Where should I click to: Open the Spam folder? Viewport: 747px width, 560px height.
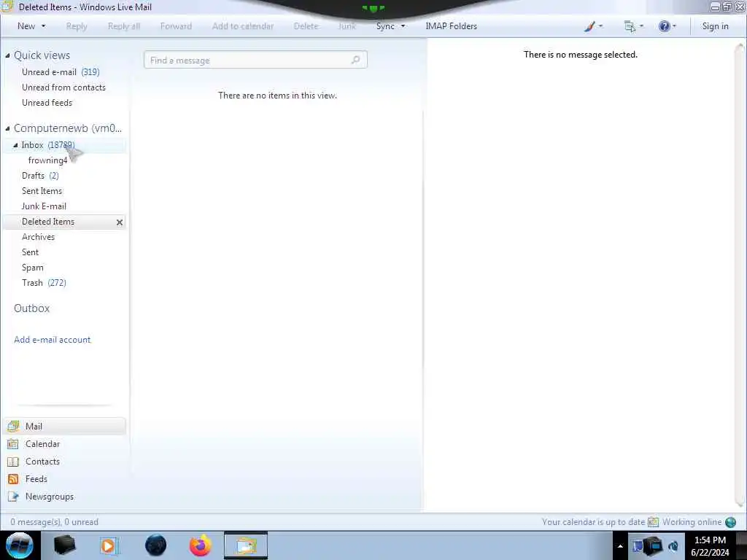click(32, 267)
